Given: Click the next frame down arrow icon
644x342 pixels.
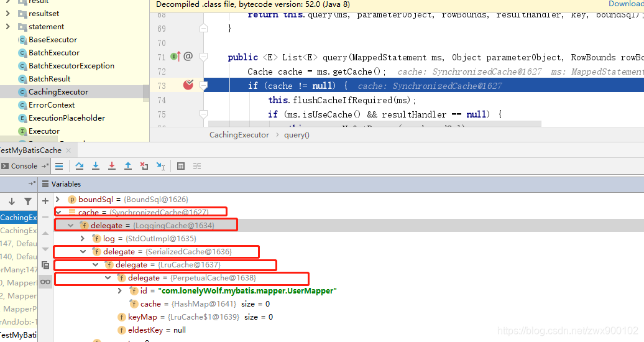Looking at the screenshot, I should point(11,201).
